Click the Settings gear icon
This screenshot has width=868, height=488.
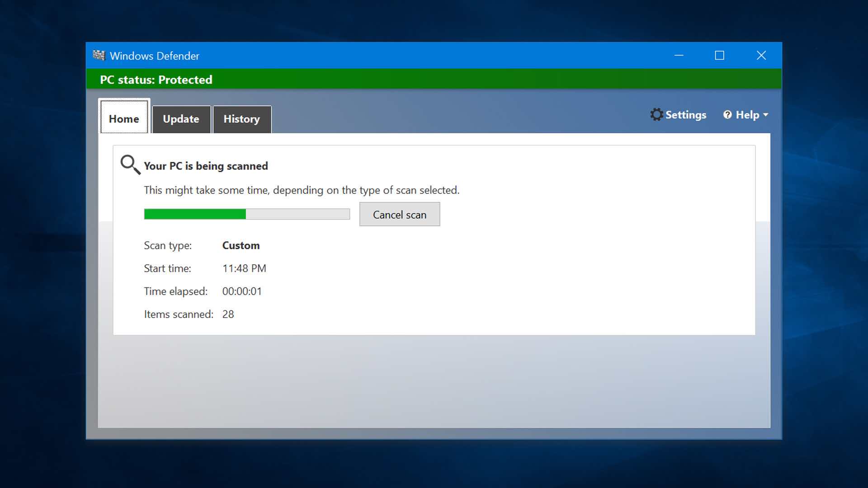(656, 114)
